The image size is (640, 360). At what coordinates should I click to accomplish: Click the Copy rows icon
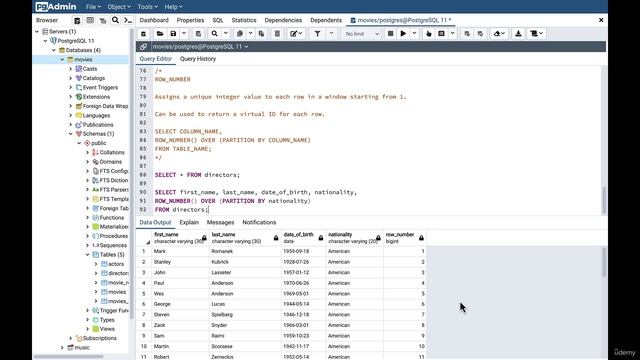coord(240,34)
